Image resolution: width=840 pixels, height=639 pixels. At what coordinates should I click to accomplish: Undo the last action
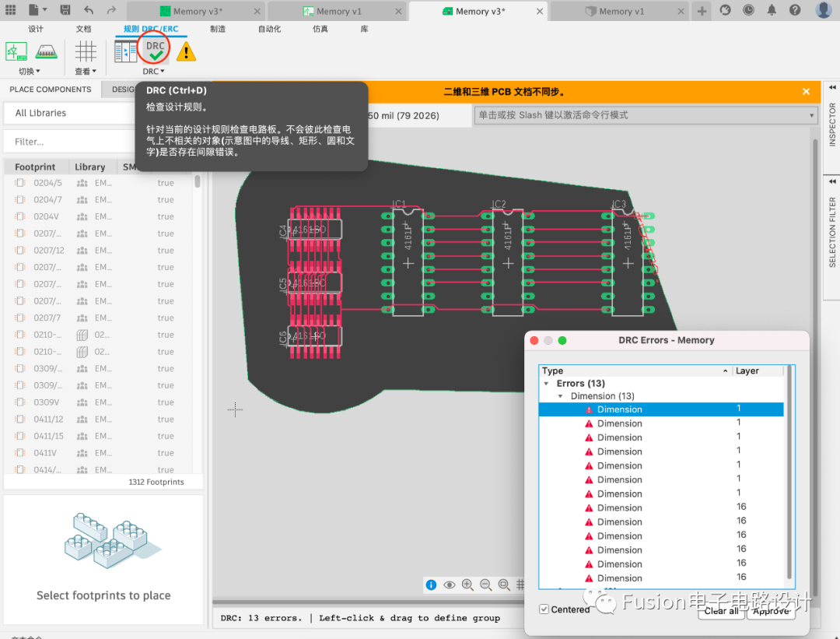89,9
